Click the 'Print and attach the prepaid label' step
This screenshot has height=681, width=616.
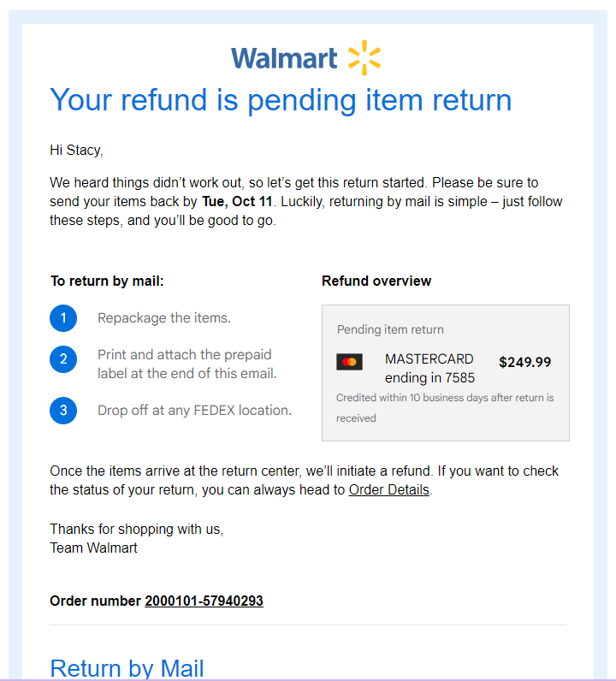pos(187,364)
